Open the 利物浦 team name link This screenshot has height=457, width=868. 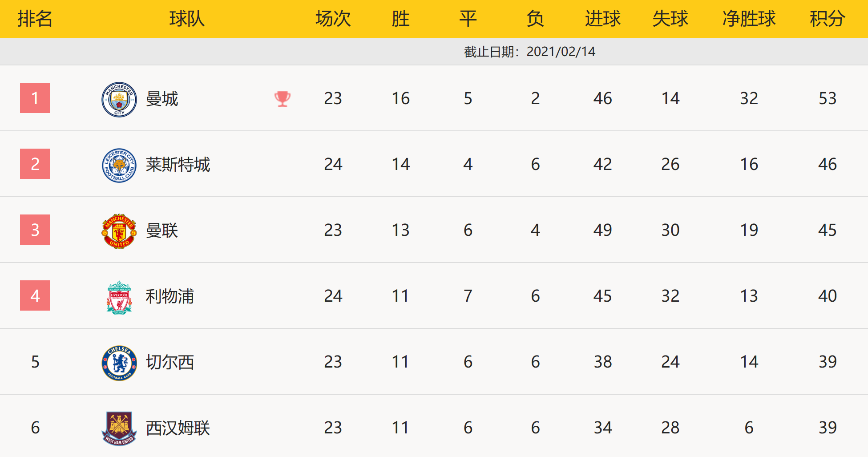coord(170,296)
